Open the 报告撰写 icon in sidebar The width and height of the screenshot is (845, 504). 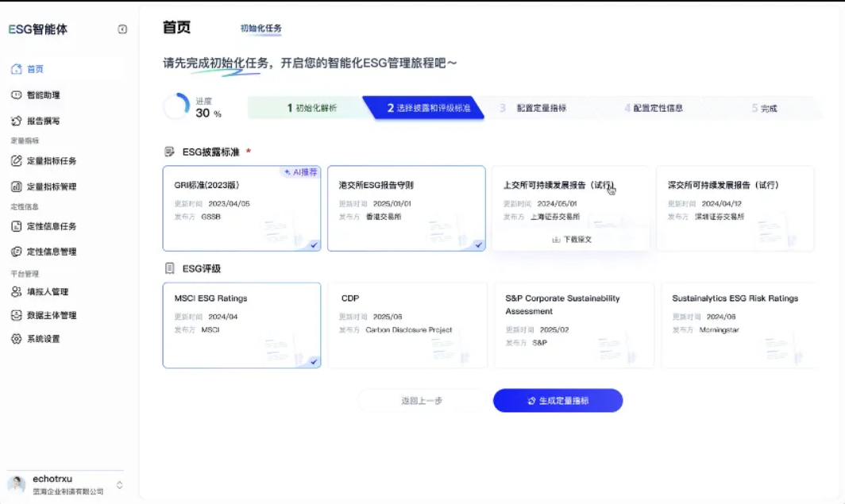click(16, 121)
